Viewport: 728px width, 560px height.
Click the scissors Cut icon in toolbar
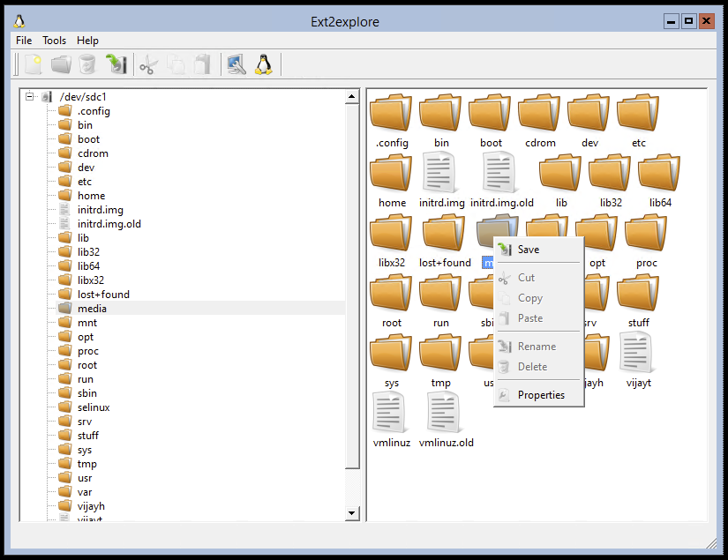point(148,64)
